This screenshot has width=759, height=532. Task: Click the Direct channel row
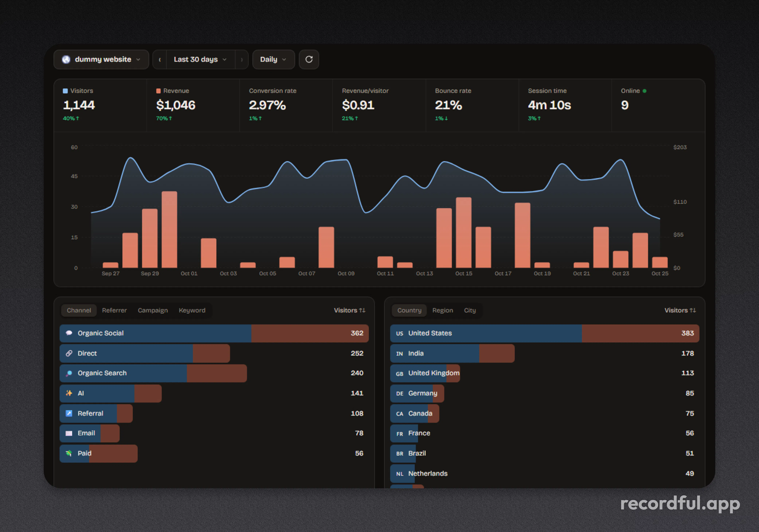(x=214, y=353)
